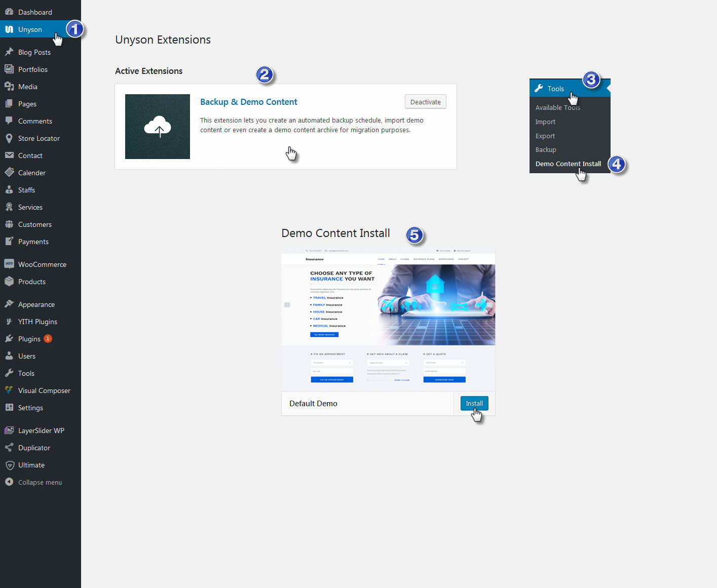This screenshot has height=588, width=717.
Task: Open Visual Composer menu label
Action: (44, 390)
